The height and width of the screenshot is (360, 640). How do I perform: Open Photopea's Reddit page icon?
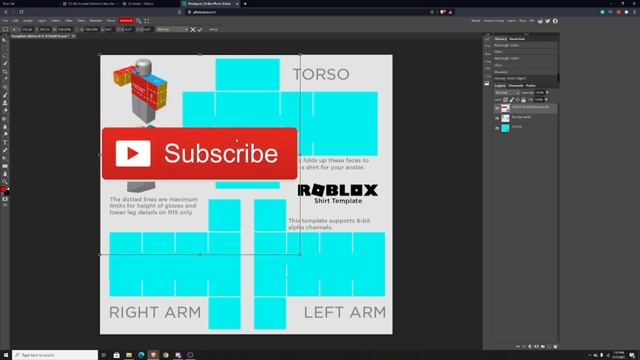[540, 21]
